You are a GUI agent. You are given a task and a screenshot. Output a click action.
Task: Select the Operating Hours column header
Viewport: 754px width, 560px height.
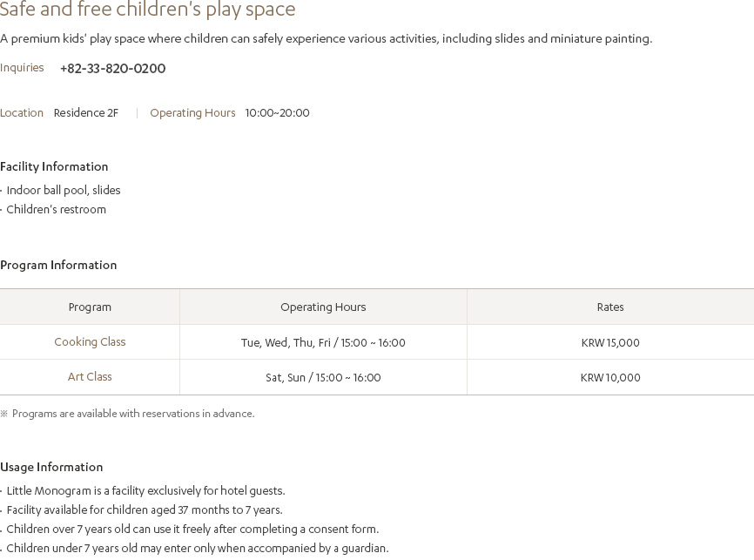click(323, 307)
